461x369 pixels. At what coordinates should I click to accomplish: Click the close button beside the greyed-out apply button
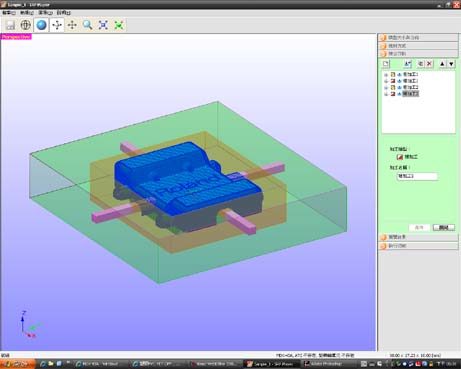coord(444,228)
